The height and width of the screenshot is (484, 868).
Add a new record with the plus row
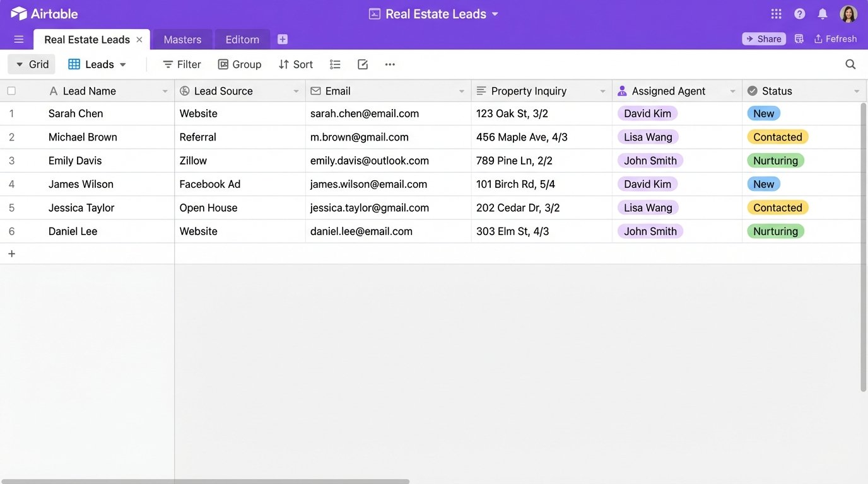point(11,253)
